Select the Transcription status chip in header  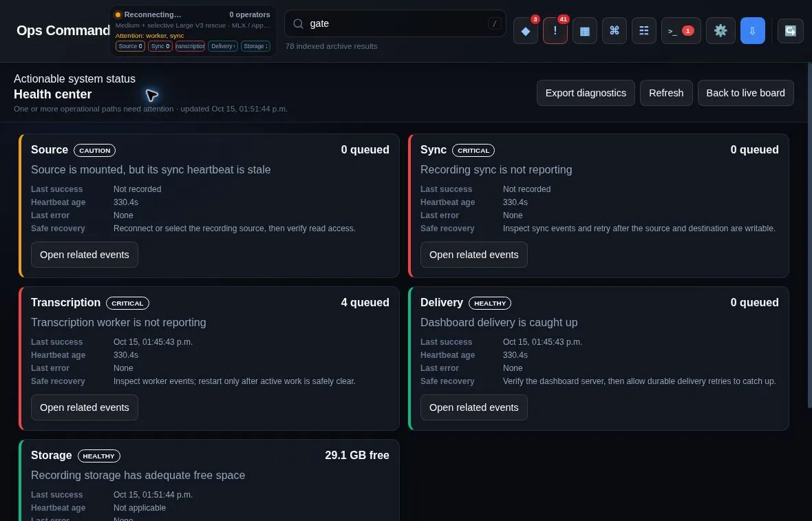(190, 46)
